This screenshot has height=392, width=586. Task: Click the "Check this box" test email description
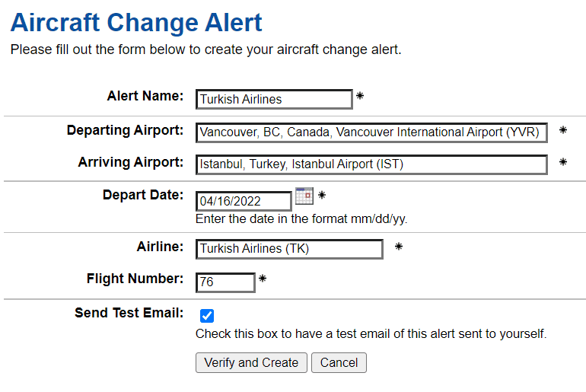[x=371, y=333]
